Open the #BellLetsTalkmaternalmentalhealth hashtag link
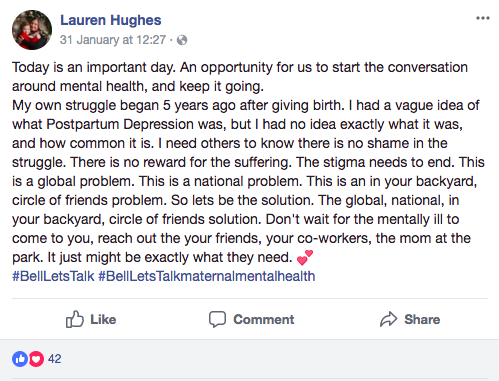This screenshot has height=381, width=499. tap(207, 276)
